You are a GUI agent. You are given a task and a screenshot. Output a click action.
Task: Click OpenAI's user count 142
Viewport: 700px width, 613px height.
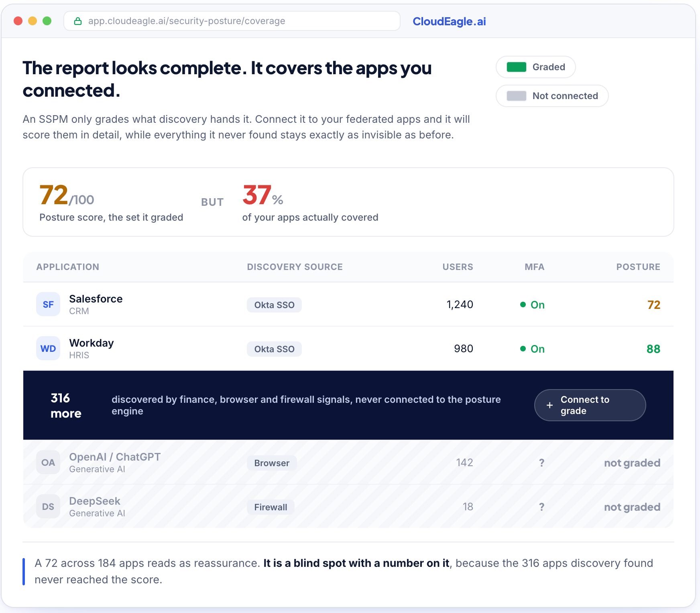[465, 463]
